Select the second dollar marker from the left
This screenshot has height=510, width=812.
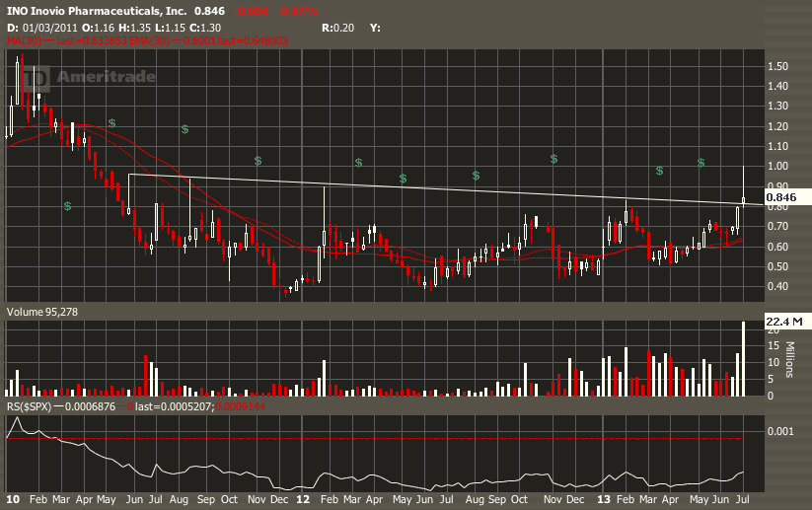tap(112, 123)
